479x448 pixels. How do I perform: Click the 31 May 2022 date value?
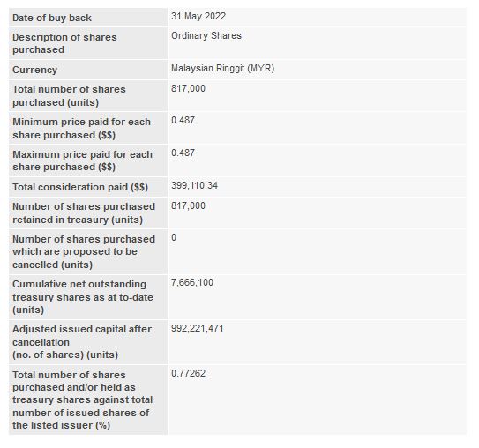tap(198, 16)
